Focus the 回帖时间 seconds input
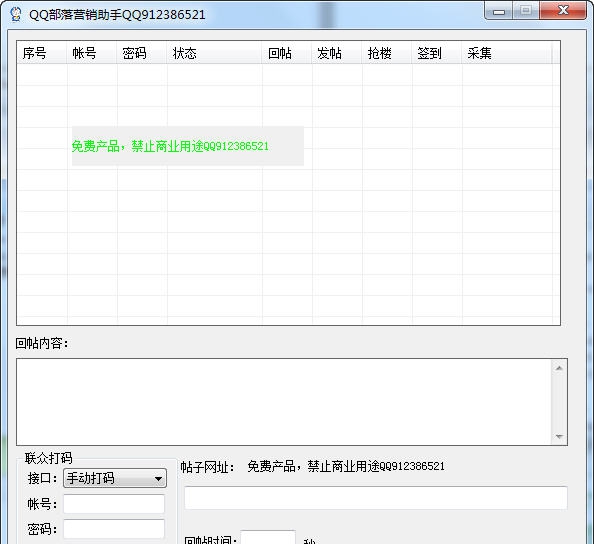Image resolution: width=594 pixels, height=544 pixels. point(268,538)
